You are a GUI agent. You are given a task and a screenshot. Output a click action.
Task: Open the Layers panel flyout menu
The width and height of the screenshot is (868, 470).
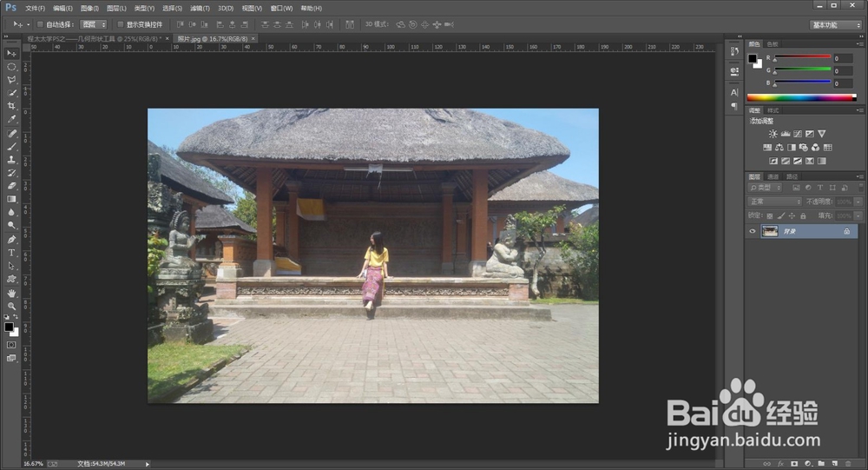coord(859,177)
